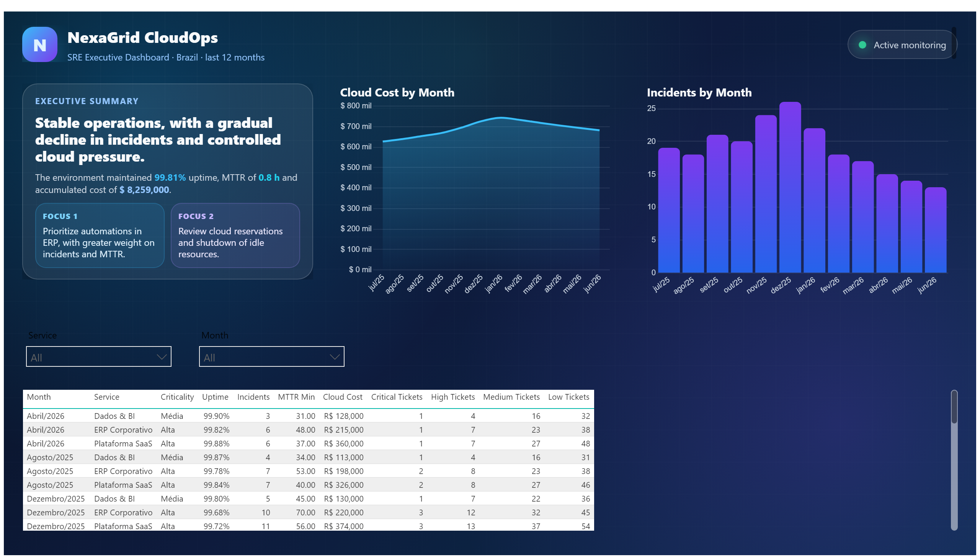
Task: Click 99.78% uptime cell
Action: [x=217, y=471]
